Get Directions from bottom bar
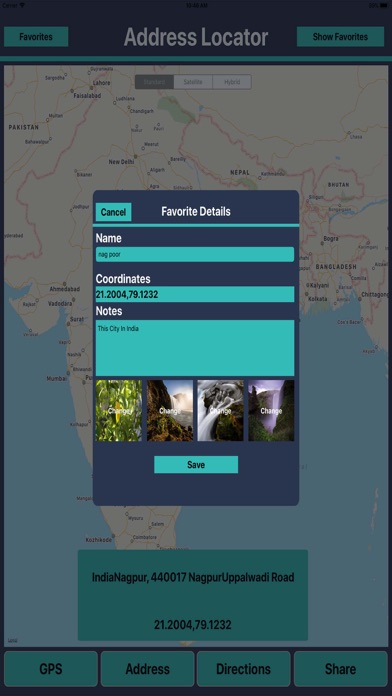This screenshot has width=392, height=696. pos(243,669)
